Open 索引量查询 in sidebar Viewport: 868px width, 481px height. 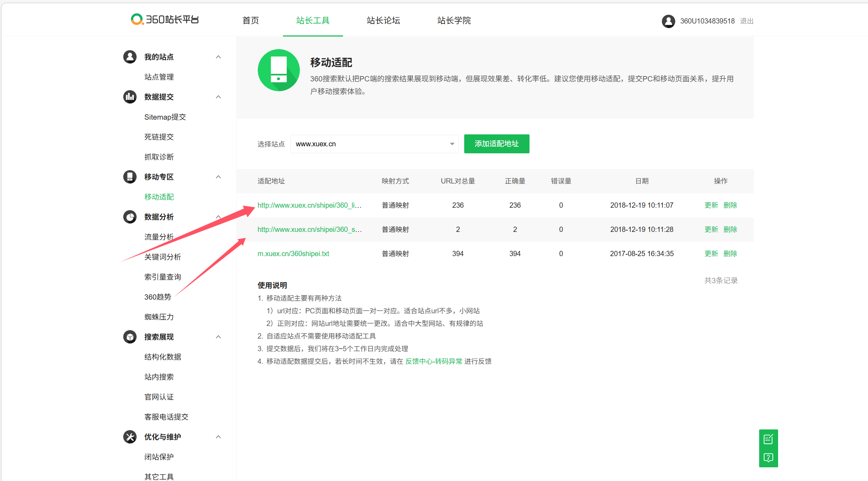point(163,277)
